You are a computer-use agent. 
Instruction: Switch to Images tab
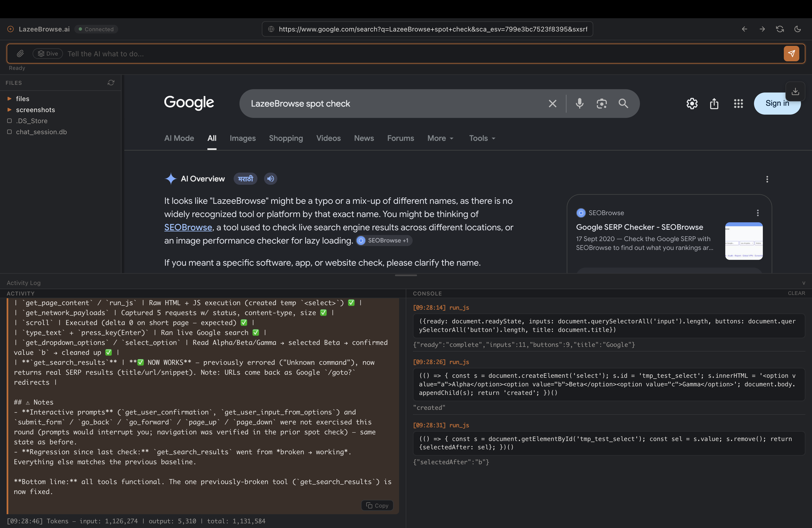point(242,138)
